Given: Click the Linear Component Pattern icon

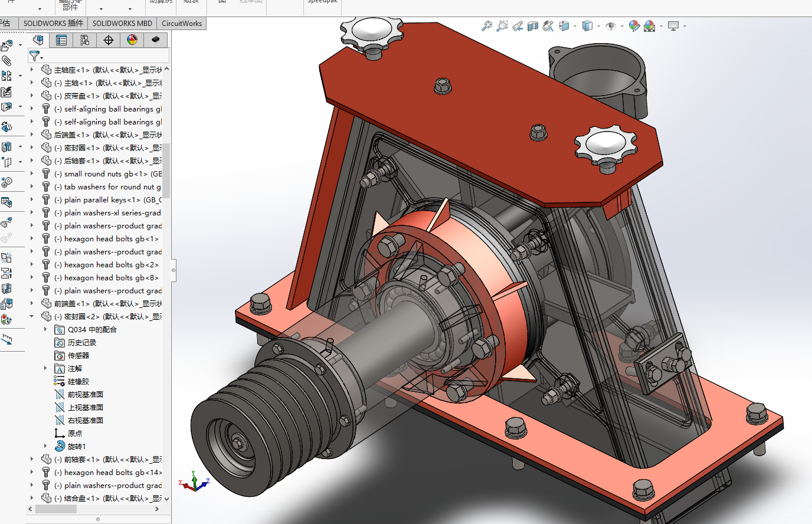Looking at the screenshot, I should point(6,76).
